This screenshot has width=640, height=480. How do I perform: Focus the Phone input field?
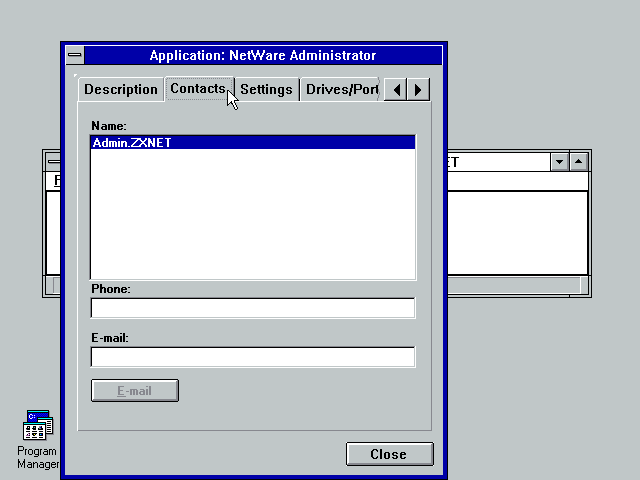point(253,308)
